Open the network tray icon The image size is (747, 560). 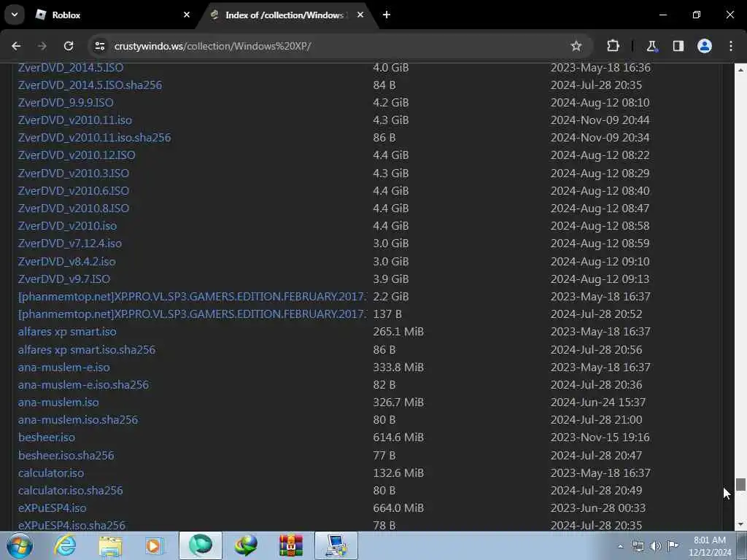[x=638, y=546]
